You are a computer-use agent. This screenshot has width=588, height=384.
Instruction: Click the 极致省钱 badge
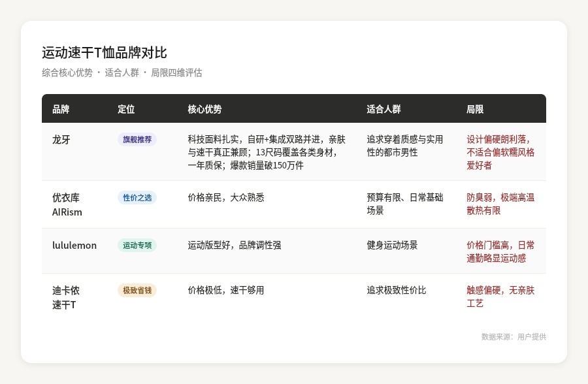click(x=137, y=290)
